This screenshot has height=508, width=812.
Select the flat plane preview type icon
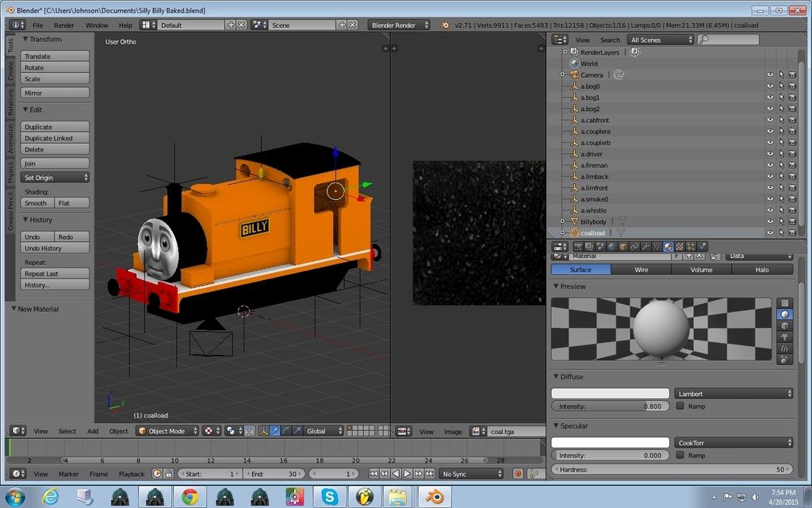coord(785,302)
